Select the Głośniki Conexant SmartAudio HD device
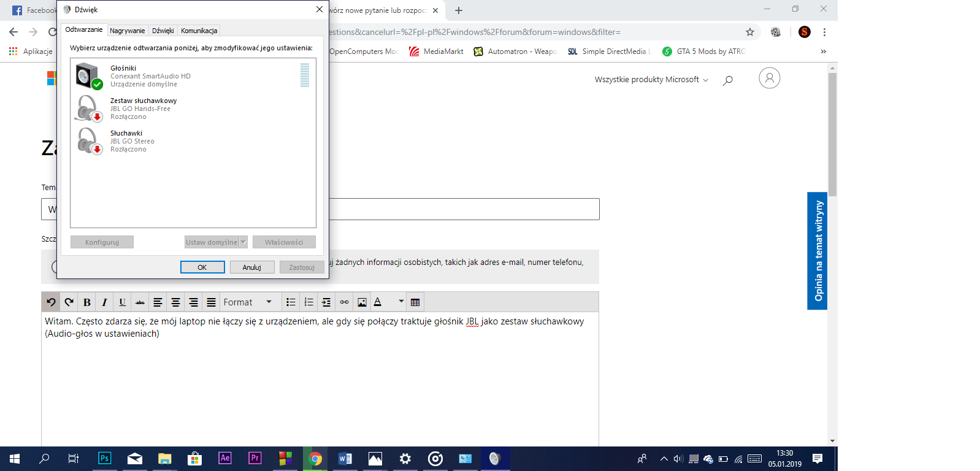Viewport: 980px width, 471px height. point(193,76)
